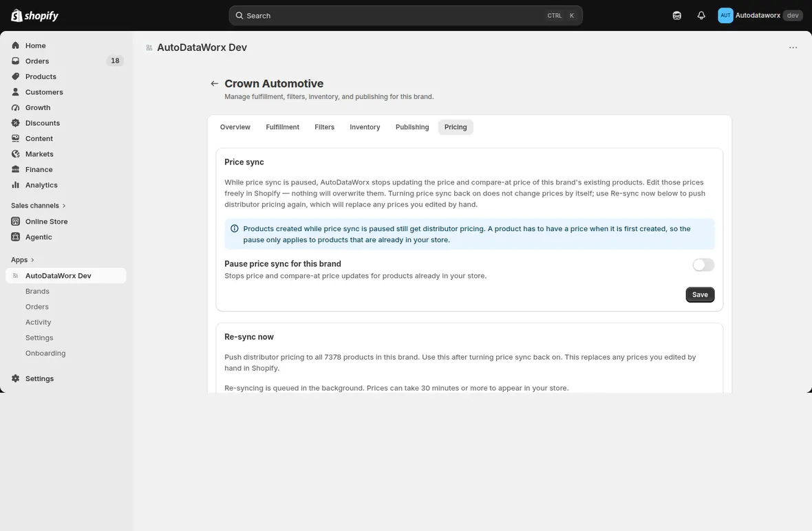The height and width of the screenshot is (531, 812).
Task: Click the Agentic channel icon
Action: [16, 237]
